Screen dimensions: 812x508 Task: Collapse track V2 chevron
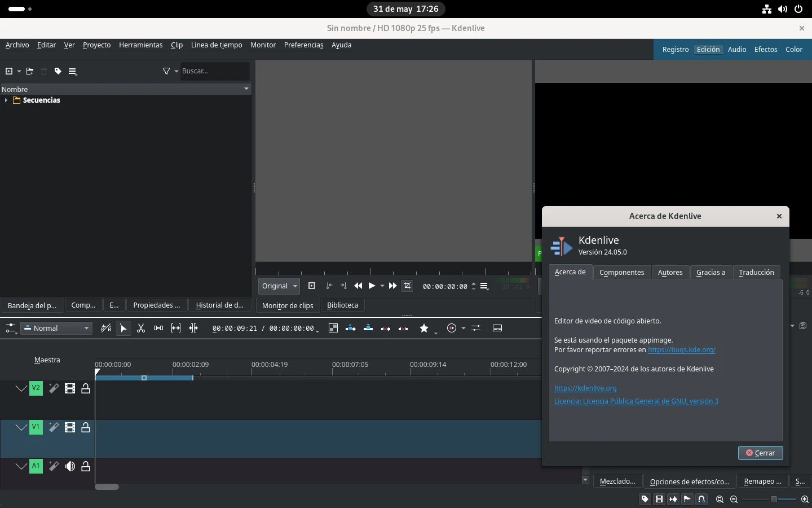[21, 388]
